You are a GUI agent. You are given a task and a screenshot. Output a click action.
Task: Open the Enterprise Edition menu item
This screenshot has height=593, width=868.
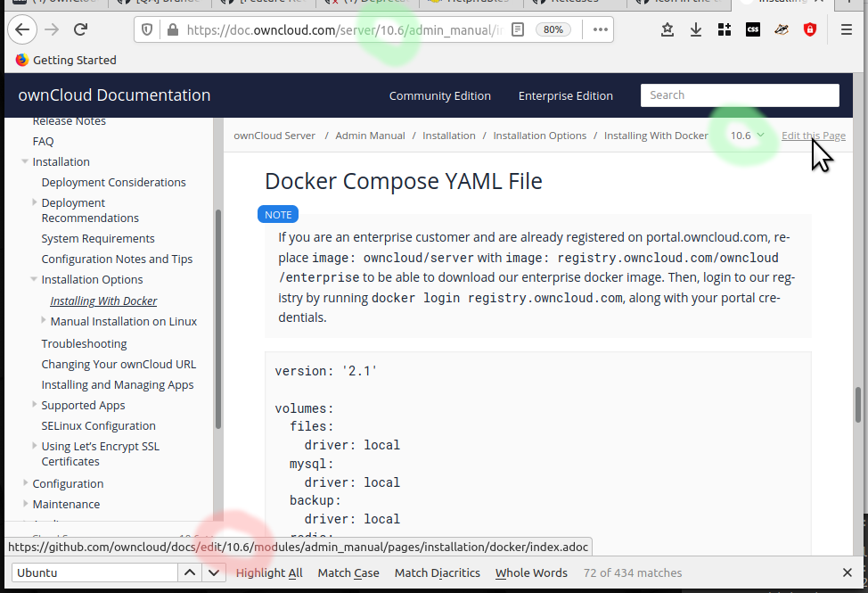pyautogui.click(x=565, y=95)
